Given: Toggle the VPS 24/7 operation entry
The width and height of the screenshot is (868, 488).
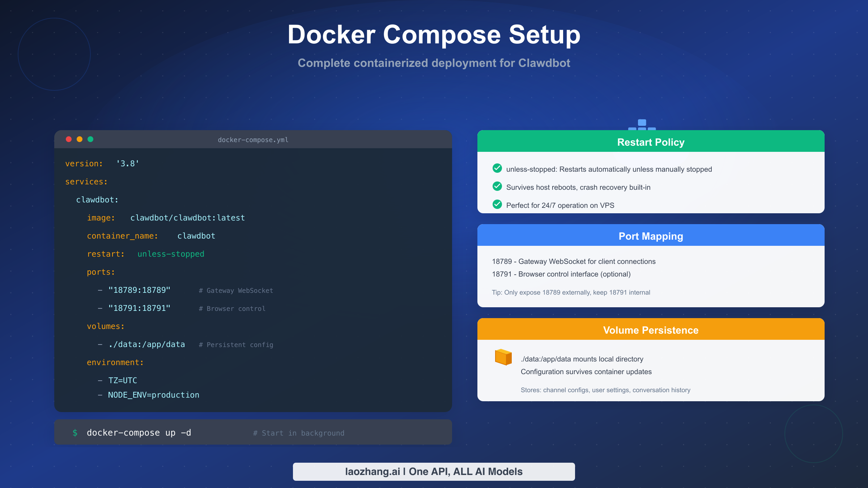Looking at the screenshot, I should tap(560, 205).
